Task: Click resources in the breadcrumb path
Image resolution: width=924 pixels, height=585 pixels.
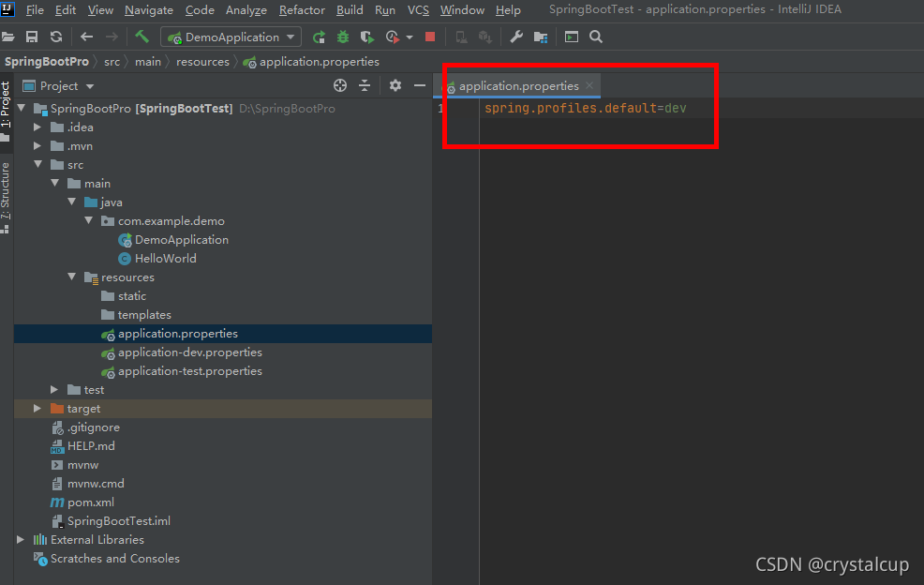Action: pos(202,62)
